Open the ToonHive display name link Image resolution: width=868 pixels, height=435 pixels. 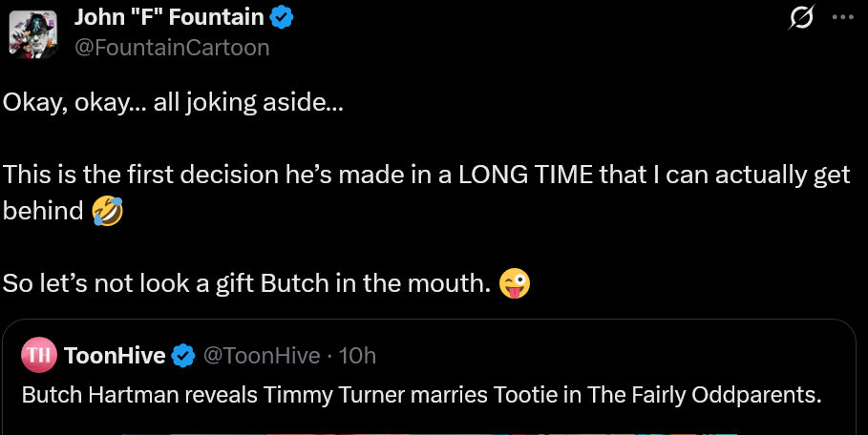click(116, 356)
